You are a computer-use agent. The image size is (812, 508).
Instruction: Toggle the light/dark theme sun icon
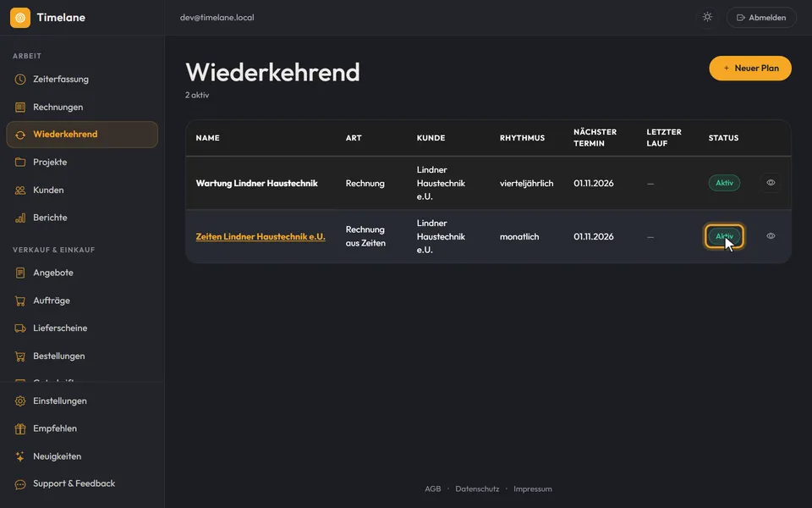coord(707,17)
